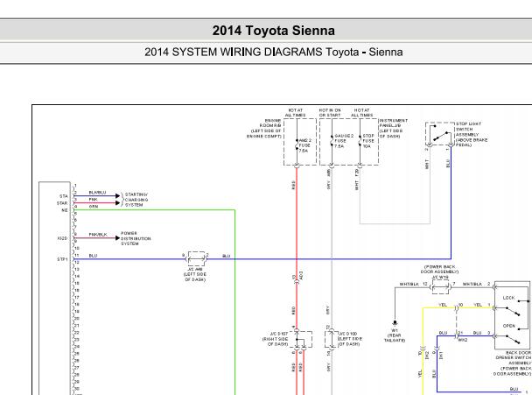Select the "W1 (REAR TAILGATE)" ground label

click(x=395, y=335)
